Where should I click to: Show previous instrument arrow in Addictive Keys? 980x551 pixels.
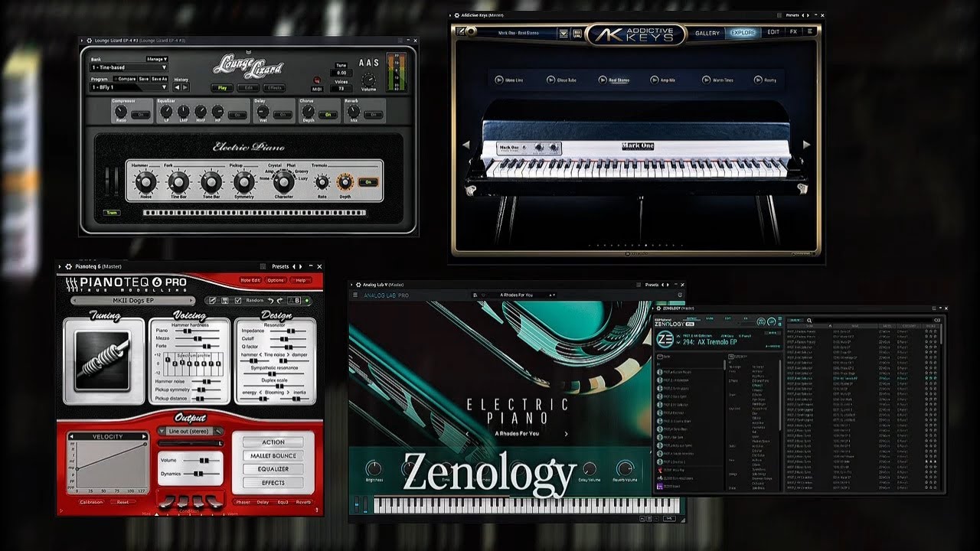(465, 144)
